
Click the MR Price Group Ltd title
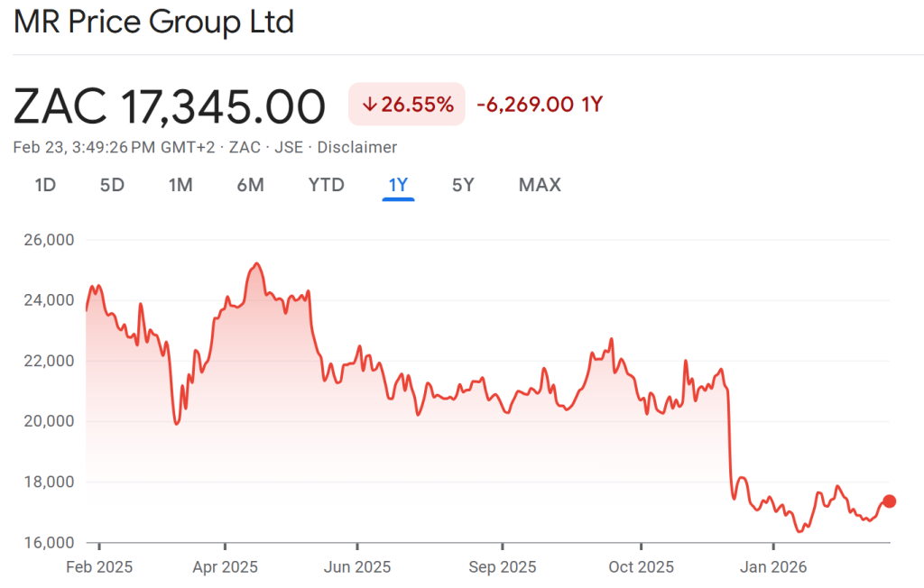click(x=153, y=22)
